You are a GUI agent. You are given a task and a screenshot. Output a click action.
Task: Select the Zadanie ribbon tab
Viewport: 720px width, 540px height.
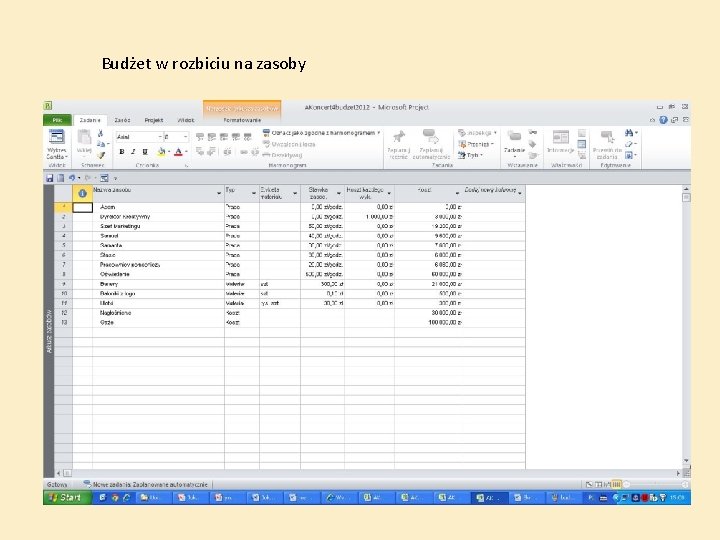(x=90, y=120)
